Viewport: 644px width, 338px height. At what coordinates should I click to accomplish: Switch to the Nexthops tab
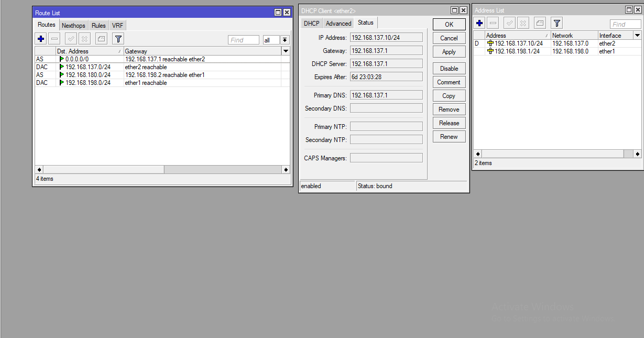(x=73, y=25)
